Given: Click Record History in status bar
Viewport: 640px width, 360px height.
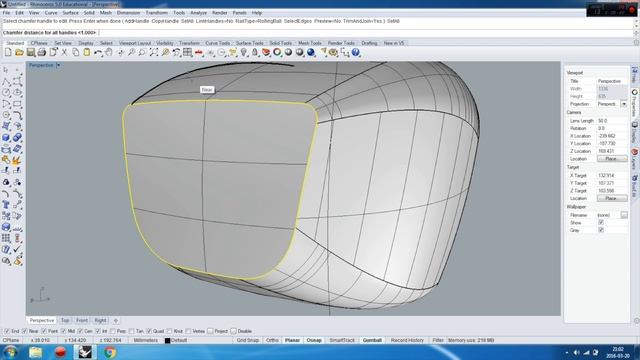Looking at the screenshot, I should (407, 340).
